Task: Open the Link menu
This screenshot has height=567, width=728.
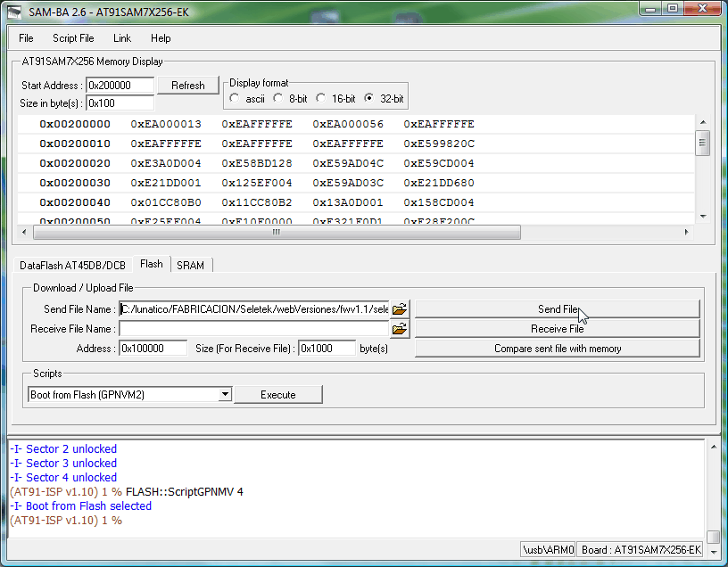Action: (122, 38)
